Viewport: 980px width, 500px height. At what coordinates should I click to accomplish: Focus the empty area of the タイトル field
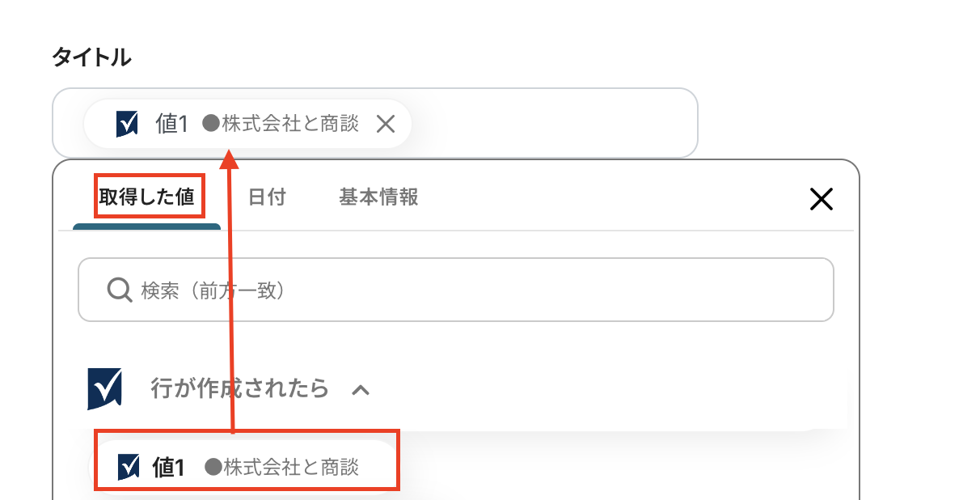[x=558, y=123]
